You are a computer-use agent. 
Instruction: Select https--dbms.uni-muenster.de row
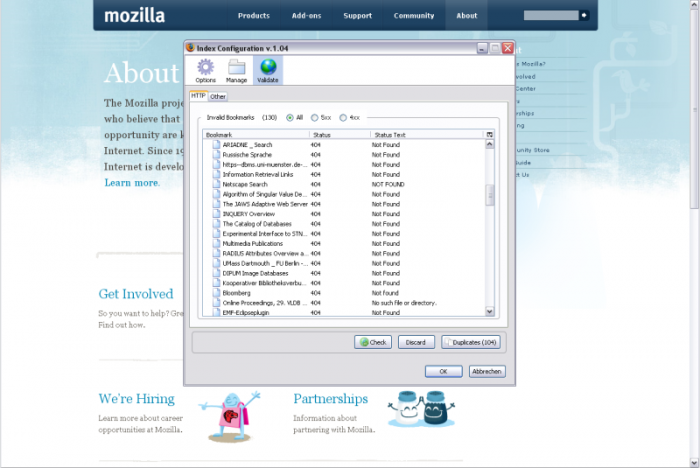click(344, 164)
